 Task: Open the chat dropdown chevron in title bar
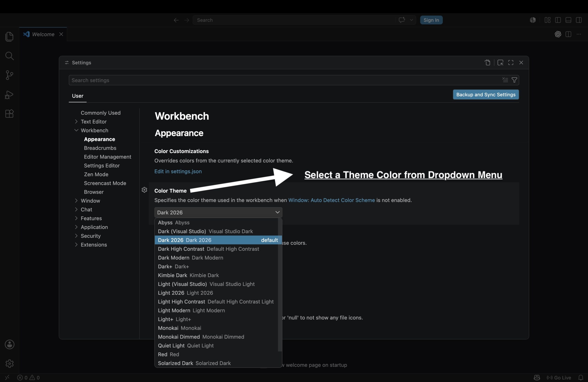[x=411, y=20]
